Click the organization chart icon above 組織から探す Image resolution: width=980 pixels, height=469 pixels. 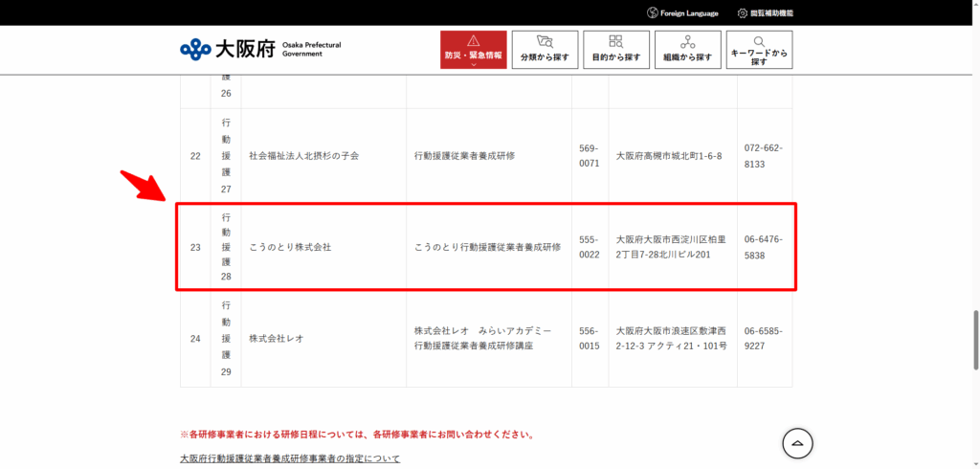(687, 42)
